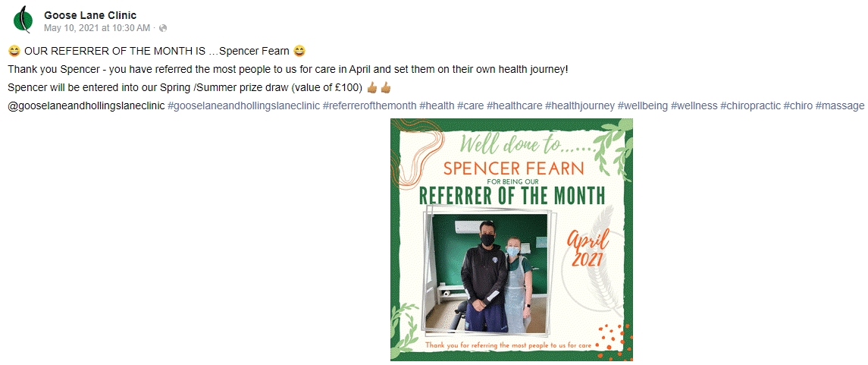Click the #care hashtag link
Image resolution: width=868 pixels, height=365 pixels.
click(x=470, y=105)
